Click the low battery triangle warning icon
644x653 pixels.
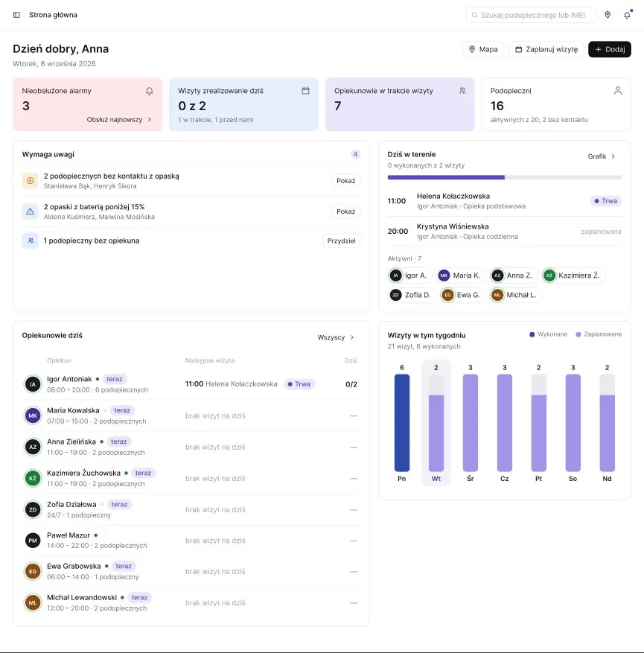[x=30, y=211]
